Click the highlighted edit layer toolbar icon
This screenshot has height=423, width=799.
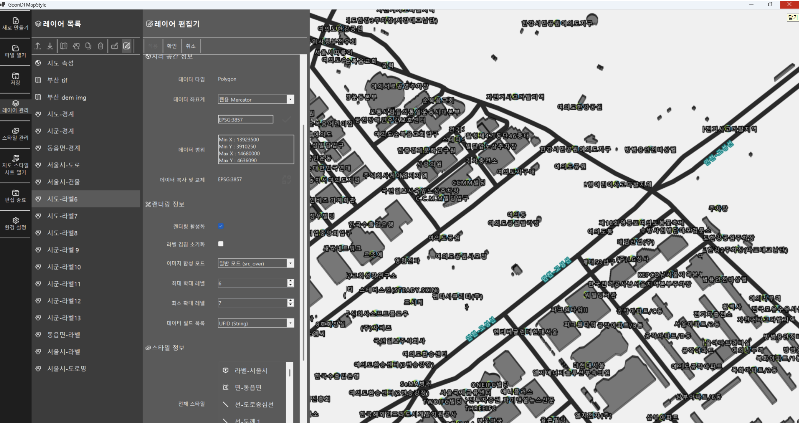pos(126,46)
